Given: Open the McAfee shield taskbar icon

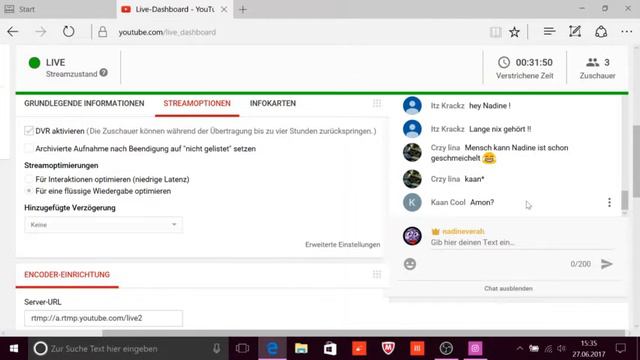Looking at the screenshot, I should (388, 349).
